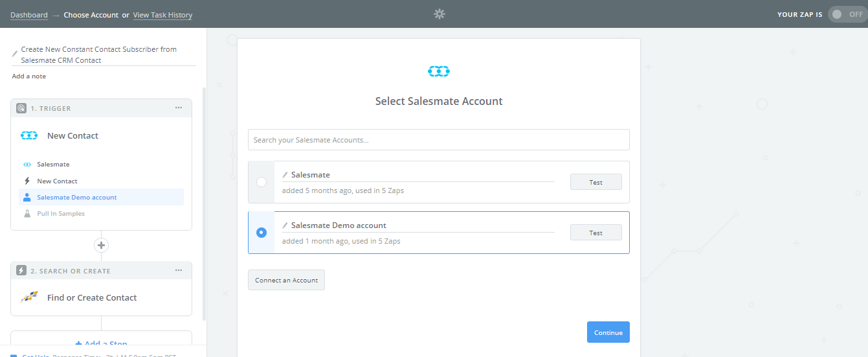868x357 pixels.
Task: Click Connect an Account button
Action: click(x=286, y=280)
